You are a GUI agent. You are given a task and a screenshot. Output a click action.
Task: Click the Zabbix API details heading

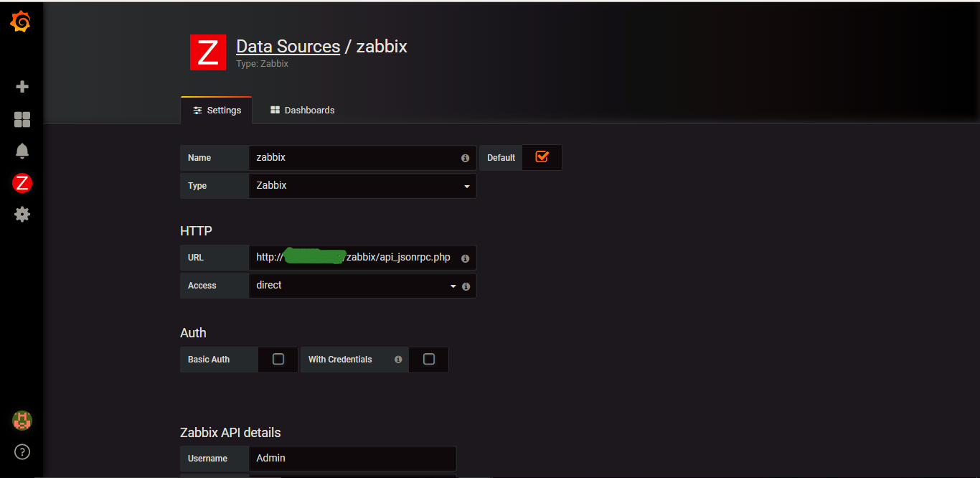[230, 433]
